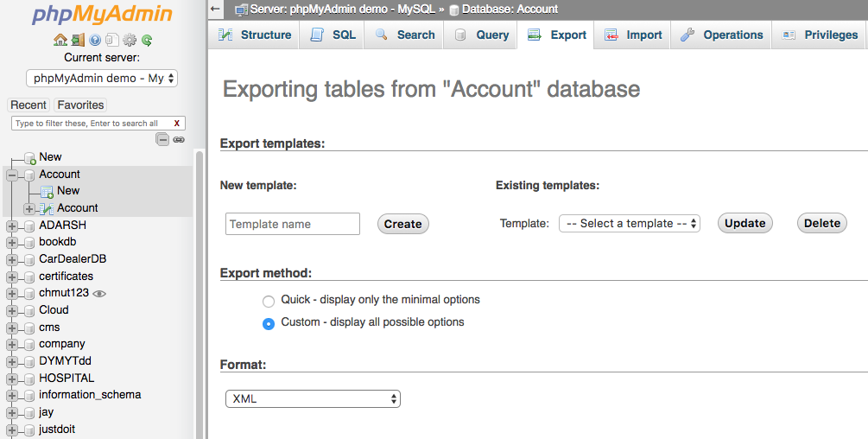Click the back arrow in the breadcrumb bar
Image resolution: width=868 pixels, height=439 pixels.
216,9
